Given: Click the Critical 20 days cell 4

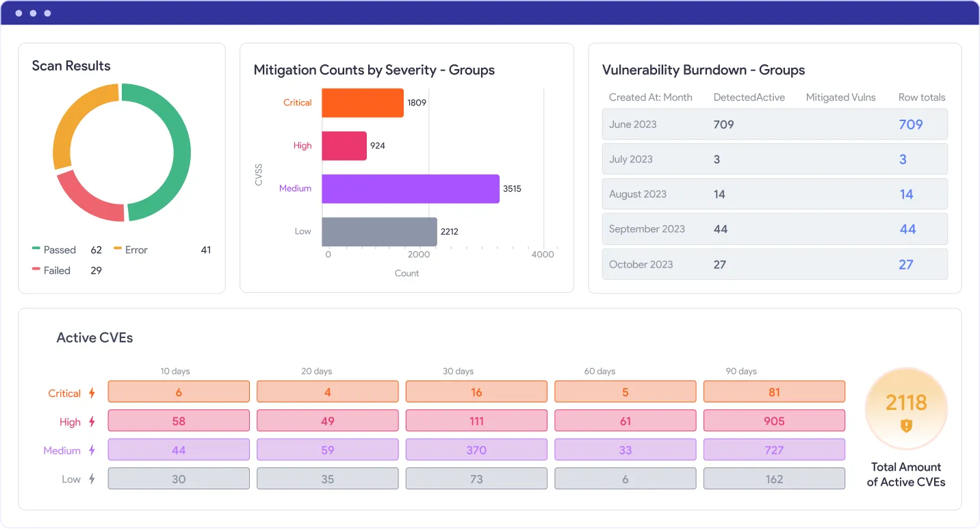Looking at the screenshot, I should (x=328, y=392).
